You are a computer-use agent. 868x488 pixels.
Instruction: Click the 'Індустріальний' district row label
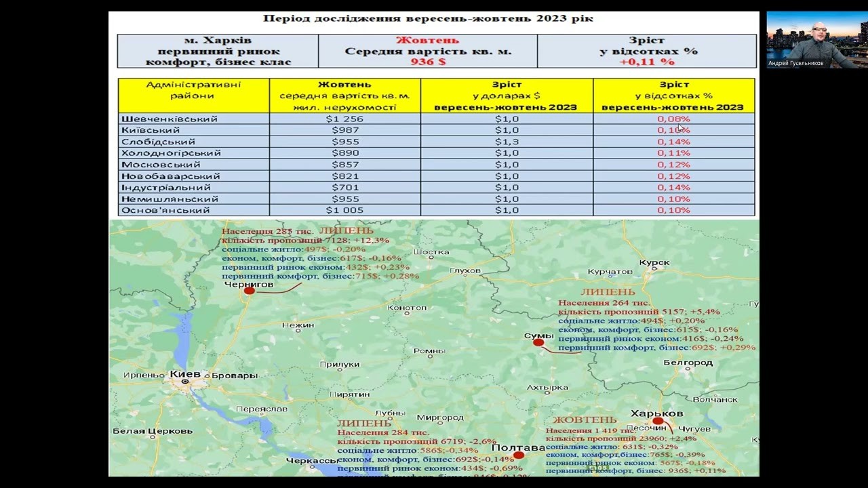pos(165,188)
